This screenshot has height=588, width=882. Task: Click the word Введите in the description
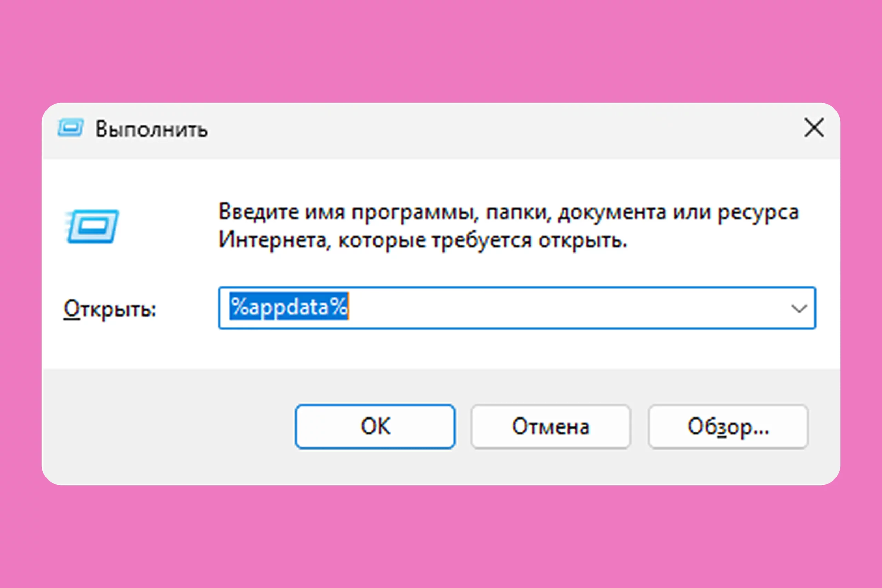259,212
